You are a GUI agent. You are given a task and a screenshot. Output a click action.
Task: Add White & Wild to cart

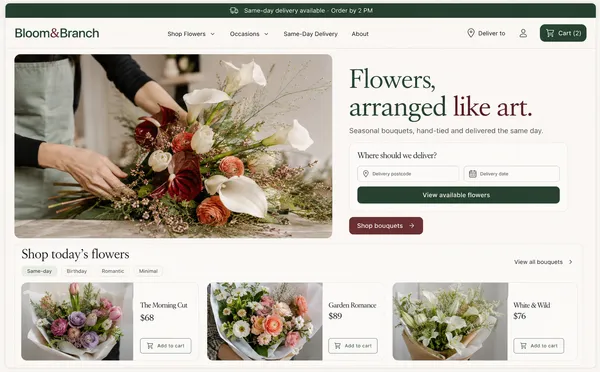click(x=539, y=346)
